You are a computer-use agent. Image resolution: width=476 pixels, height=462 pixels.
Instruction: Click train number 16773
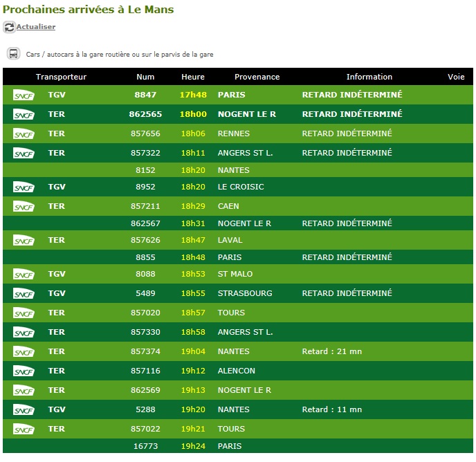[x=145, y=446]
